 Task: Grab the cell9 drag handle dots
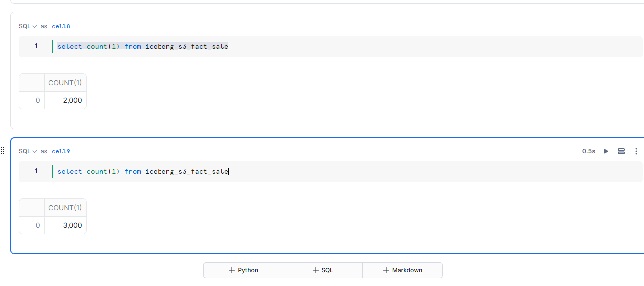click(x=2, y=151)
